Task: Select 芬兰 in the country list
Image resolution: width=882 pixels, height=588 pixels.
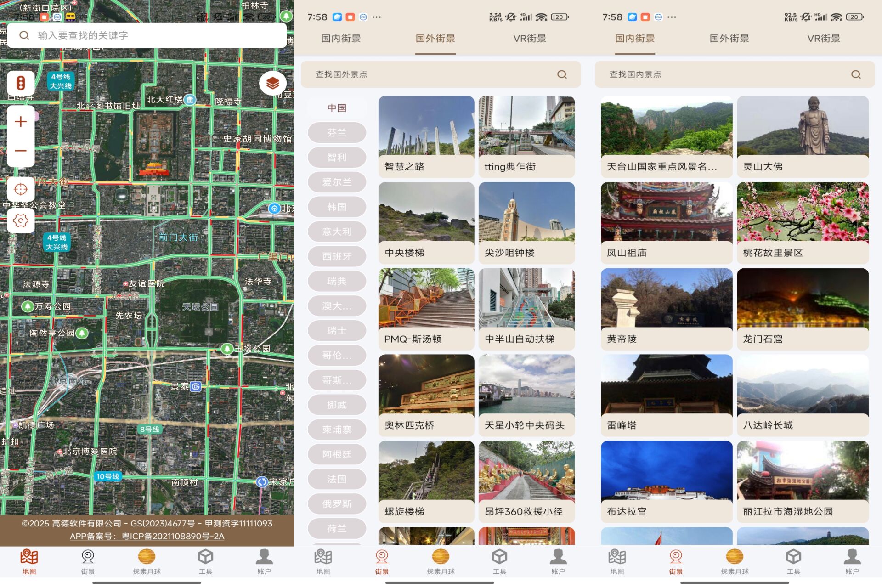Action: tap(337, 133)
